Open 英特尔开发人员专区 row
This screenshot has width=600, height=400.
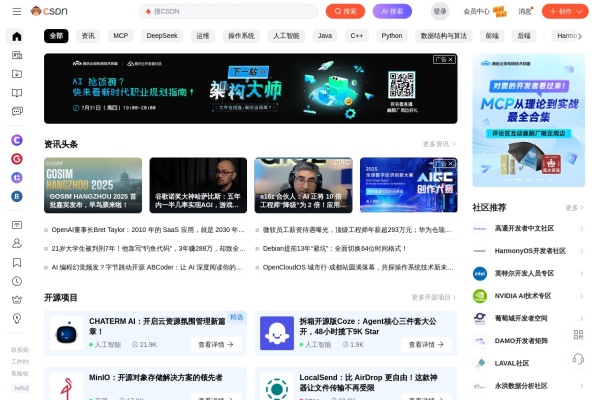pyautogui.click(x=528, y=273)
